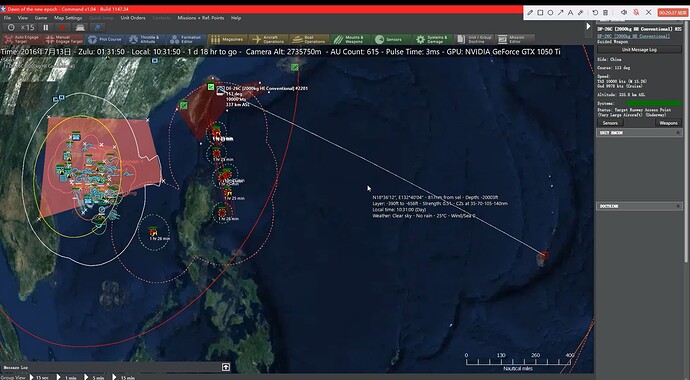Pause the simulation with the pause icon
This screenshot has width=690, height=380.
[x=46, y=27]
